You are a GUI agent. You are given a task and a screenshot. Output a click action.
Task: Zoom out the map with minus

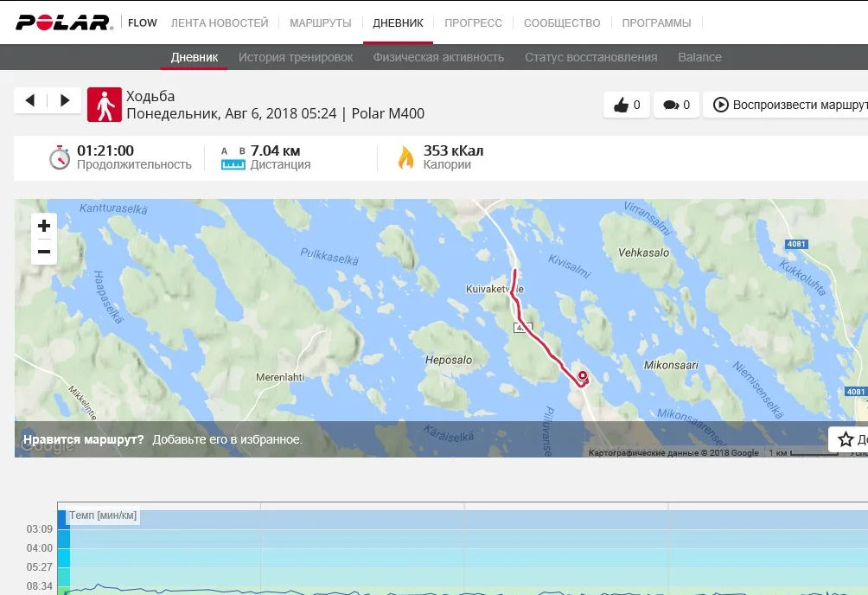pos(44,252)
